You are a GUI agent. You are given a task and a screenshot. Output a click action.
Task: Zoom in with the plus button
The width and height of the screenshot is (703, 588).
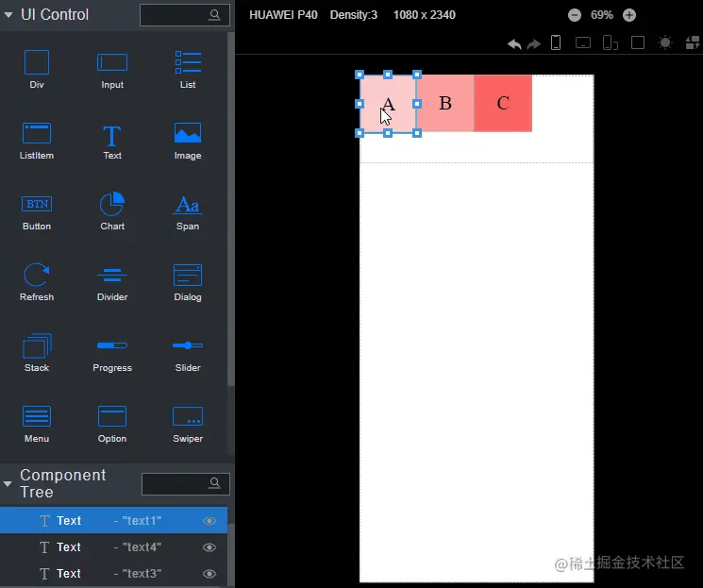pos(629,15)
